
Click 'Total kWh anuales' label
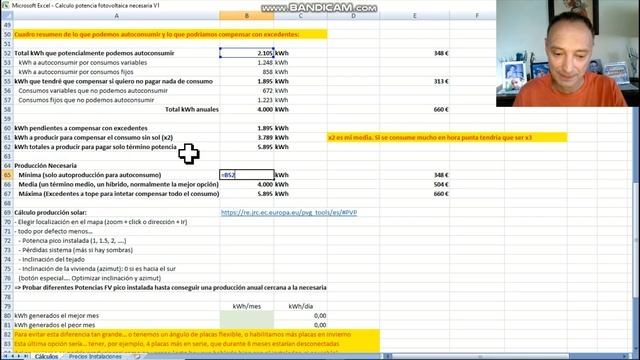pos(192,109)
